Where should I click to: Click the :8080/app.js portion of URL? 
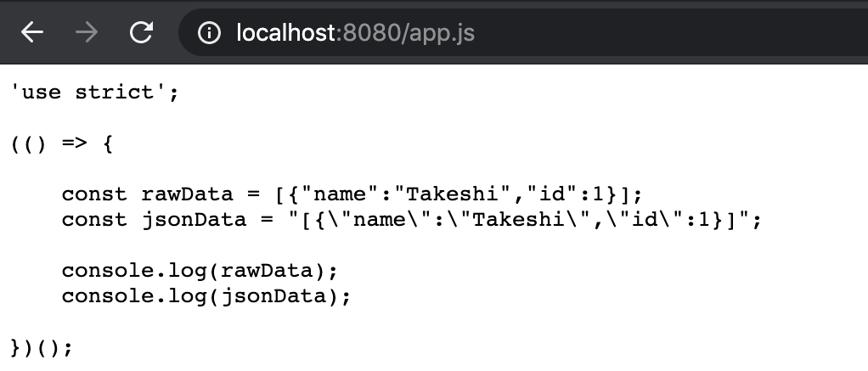tap(405, 32)
